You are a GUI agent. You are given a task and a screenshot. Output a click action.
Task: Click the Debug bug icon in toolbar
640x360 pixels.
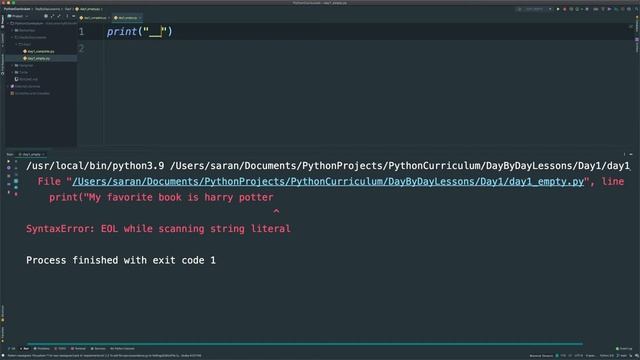[565, 9]
